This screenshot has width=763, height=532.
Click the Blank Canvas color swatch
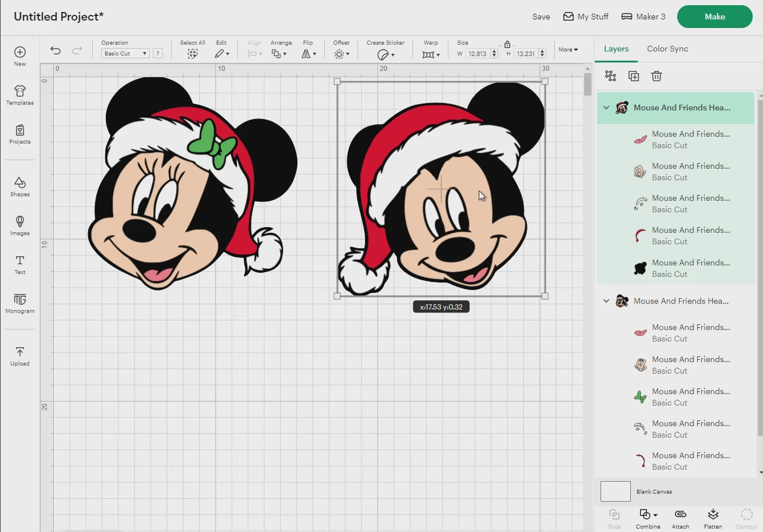tap(615, 491)
